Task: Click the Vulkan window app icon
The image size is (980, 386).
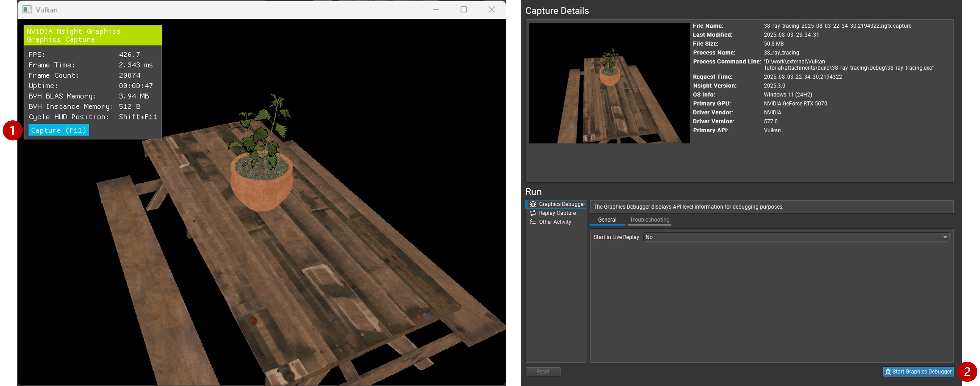Action: pyautogui.click(x=27, y=10)
